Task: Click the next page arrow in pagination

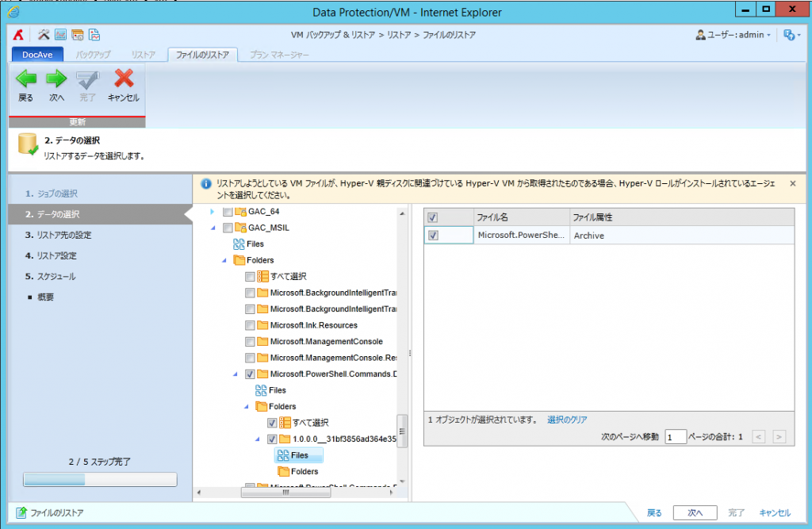Action: pos(779,437)
